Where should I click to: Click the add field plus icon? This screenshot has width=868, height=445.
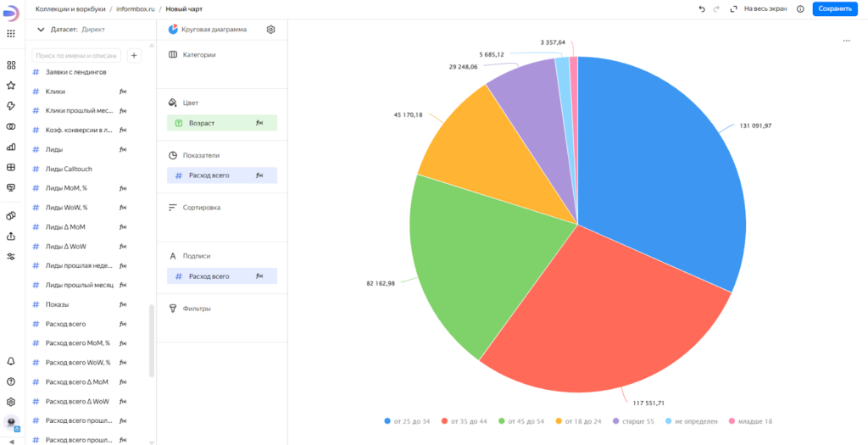134,55
